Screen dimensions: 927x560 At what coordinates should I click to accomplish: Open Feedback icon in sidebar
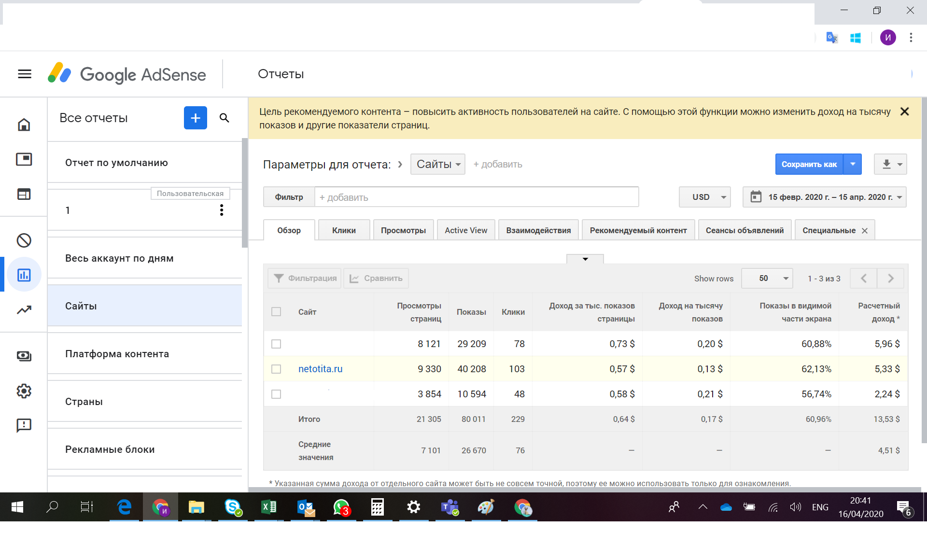click(24, 425)
